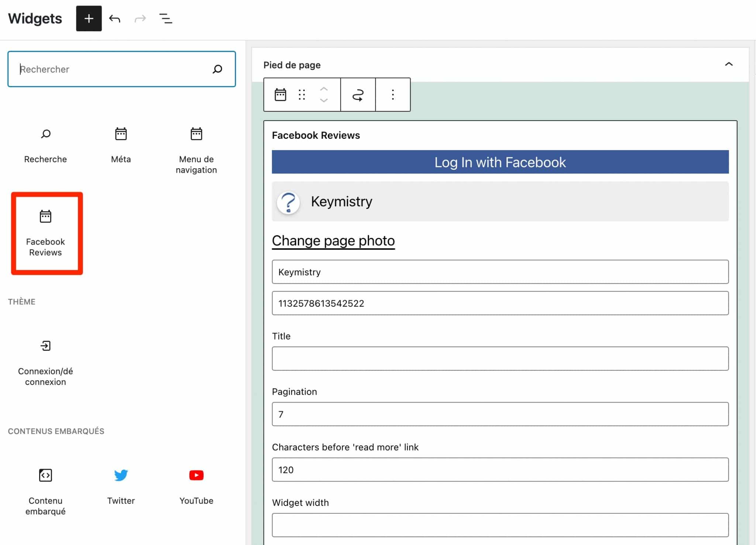Add the Facebook Reviews widget block
The image size is (756, 545).
pos(45,233)
